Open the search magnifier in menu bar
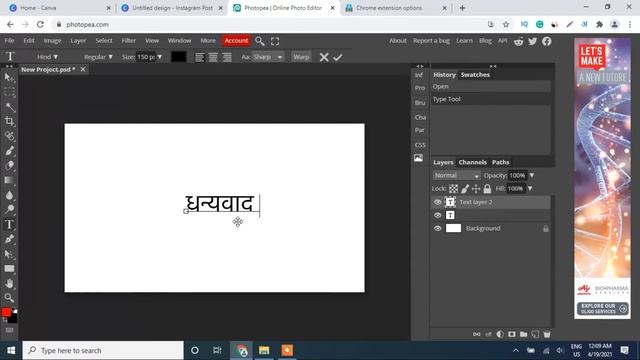 pos(260,41)
